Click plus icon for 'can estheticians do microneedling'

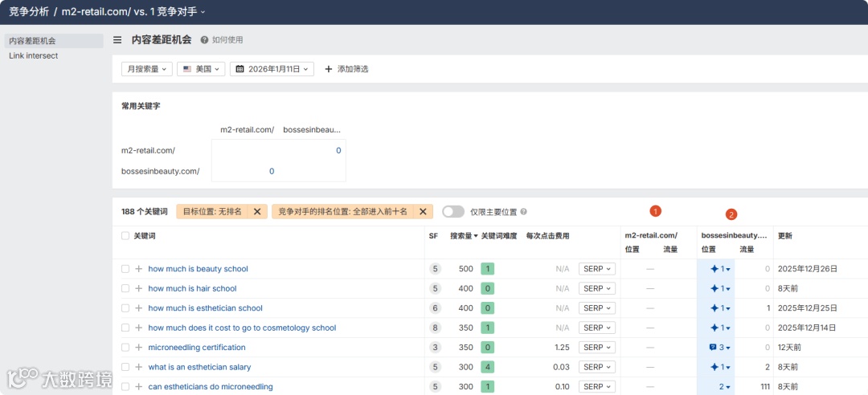pos(139,387)
